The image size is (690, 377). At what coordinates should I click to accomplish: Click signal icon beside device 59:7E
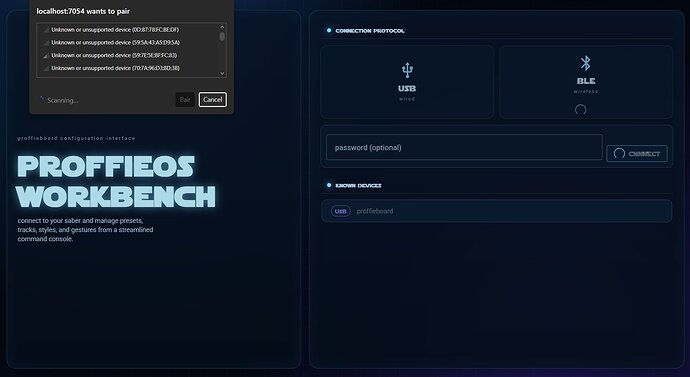[46, 55]
